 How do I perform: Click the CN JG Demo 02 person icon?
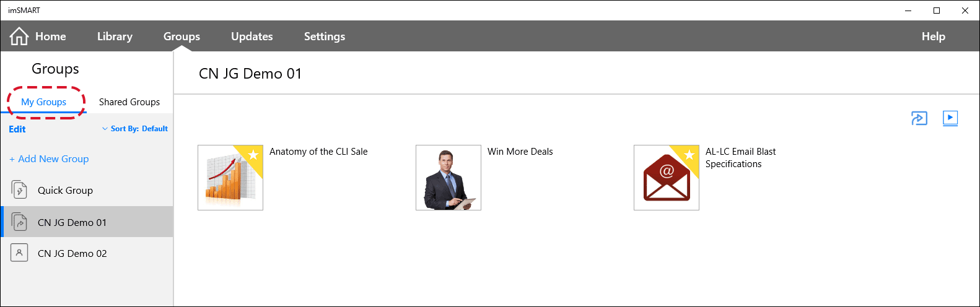point(19,253)
